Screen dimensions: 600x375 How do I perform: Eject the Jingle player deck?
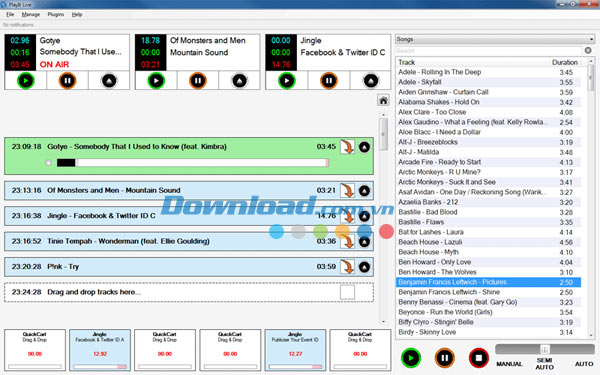click(x=371, y=81)
